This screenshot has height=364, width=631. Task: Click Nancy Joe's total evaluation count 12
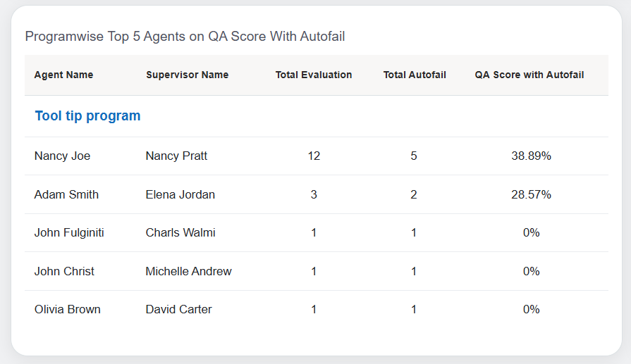tap(314, 156)
